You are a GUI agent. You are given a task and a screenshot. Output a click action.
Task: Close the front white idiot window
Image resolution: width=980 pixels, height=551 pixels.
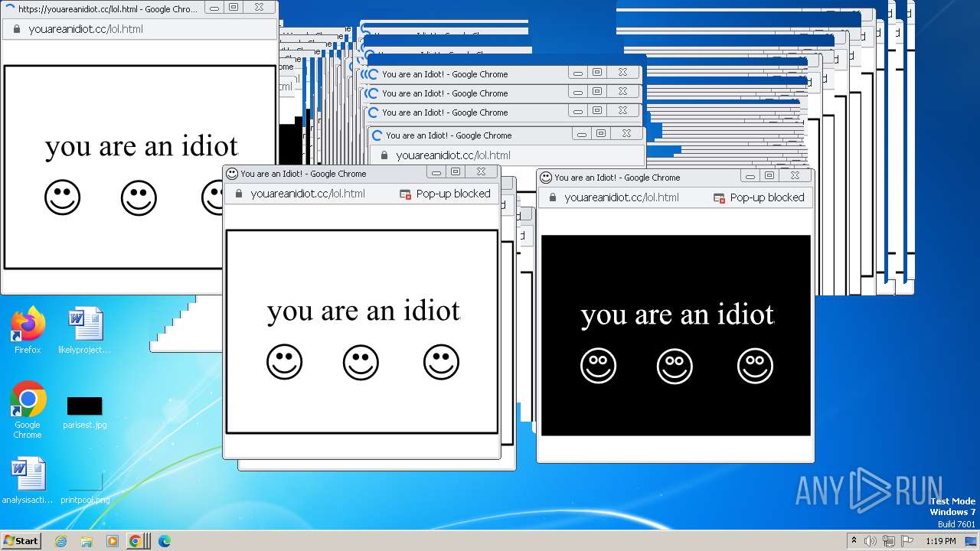(481, 172)
